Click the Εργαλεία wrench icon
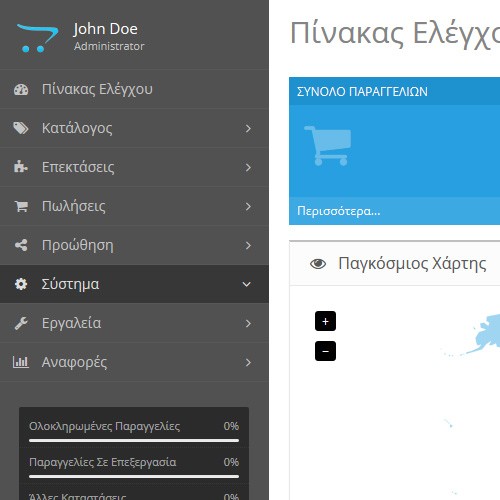Screen dimensions: 500x500 click(x=21, y=323)
